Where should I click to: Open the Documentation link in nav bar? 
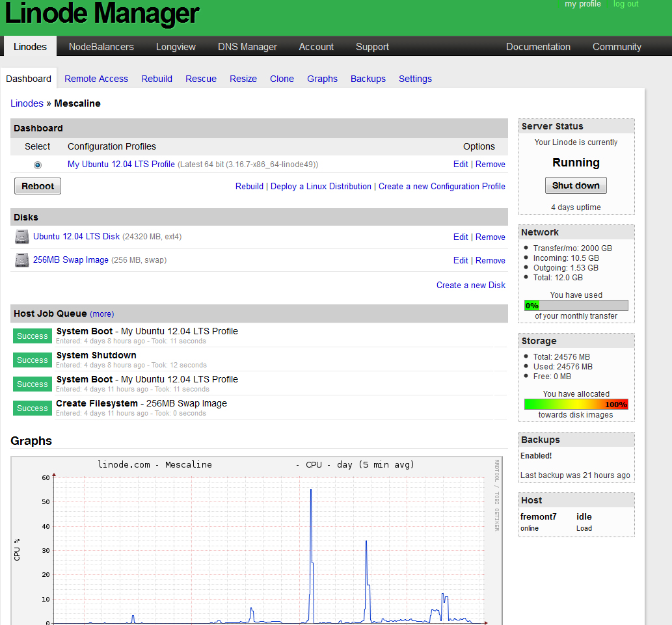click(x=538, y=47)
